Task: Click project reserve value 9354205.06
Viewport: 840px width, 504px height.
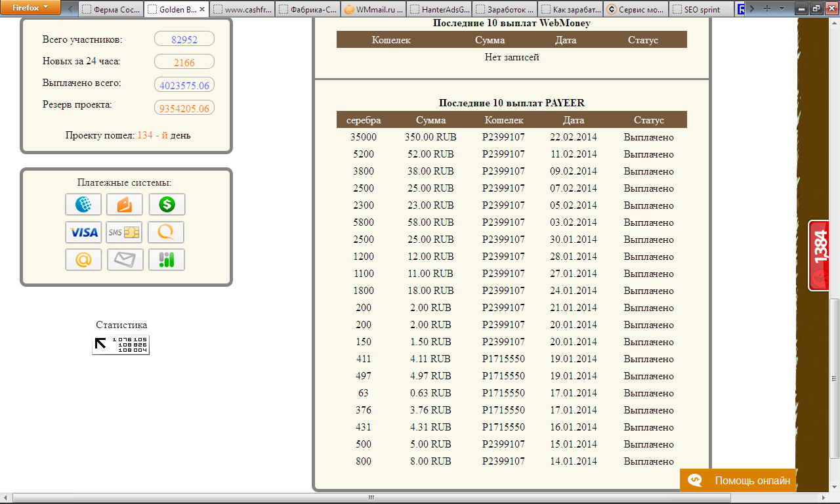Action: tap(184, 108)
